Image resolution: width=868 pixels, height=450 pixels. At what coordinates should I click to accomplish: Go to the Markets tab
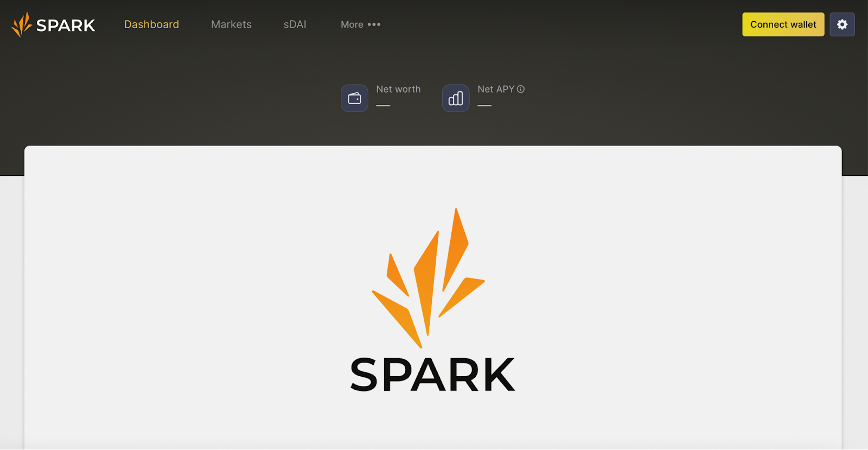pos(231,24)
